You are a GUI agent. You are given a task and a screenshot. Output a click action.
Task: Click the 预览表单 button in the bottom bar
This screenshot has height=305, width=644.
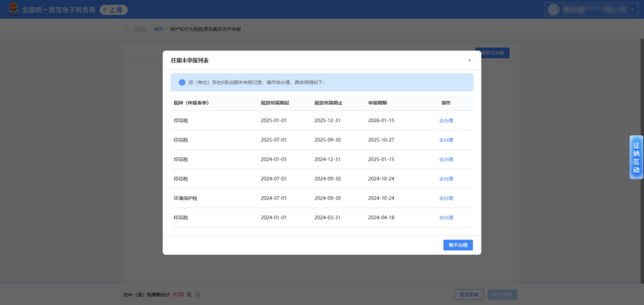469,295
